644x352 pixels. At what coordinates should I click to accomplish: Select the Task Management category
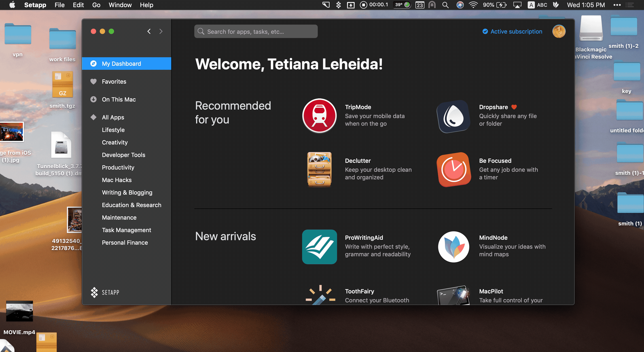coord(127,230)
